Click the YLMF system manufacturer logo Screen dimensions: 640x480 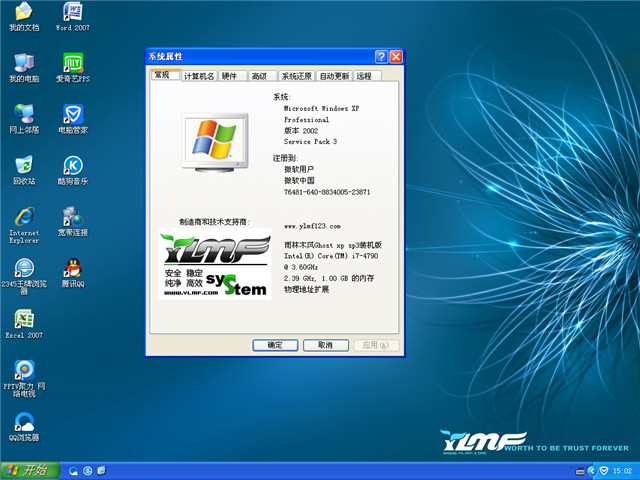(x=215, y=264)
